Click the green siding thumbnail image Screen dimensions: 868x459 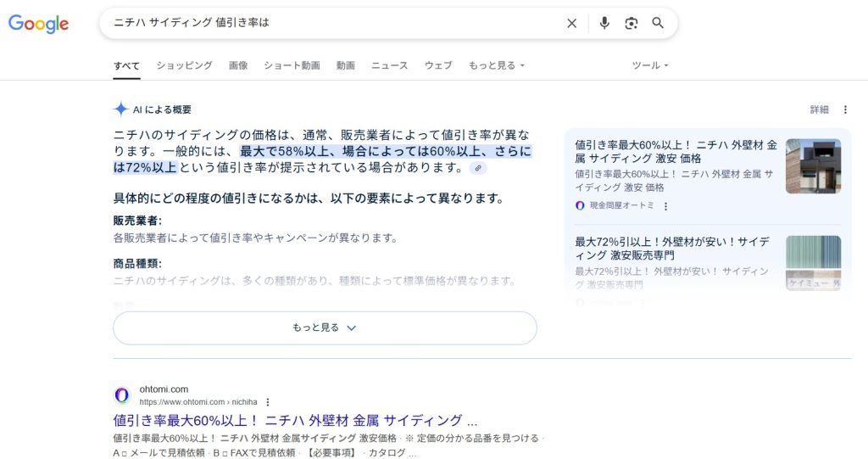813,263
